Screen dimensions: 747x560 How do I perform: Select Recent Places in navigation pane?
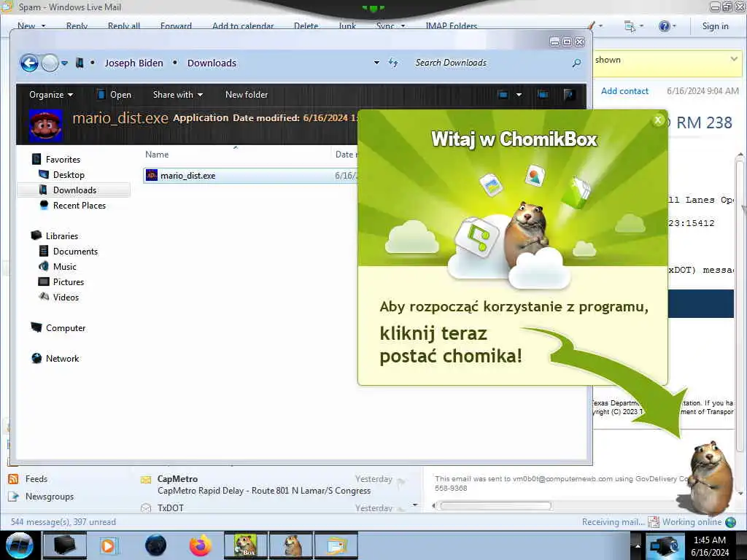click(79, 205)
